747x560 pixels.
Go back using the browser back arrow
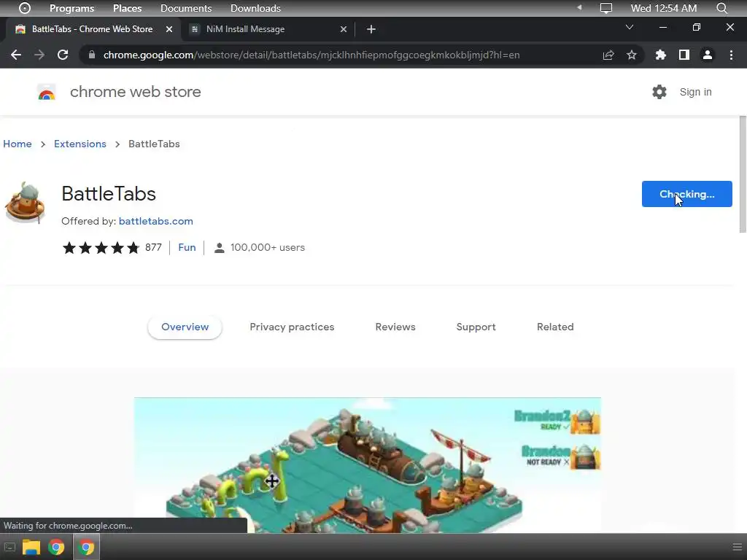pos(16,55)
